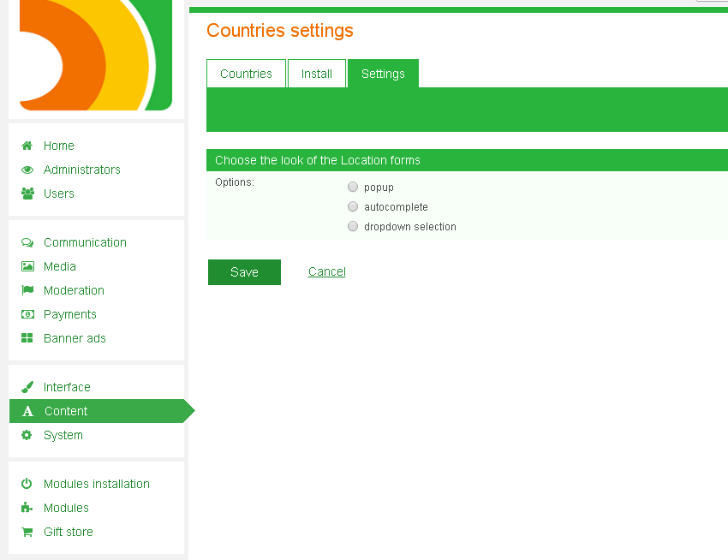Click the Choose the look of Location forms header
The height and width of the screenshot is (560, 728).
pos(318,160)
